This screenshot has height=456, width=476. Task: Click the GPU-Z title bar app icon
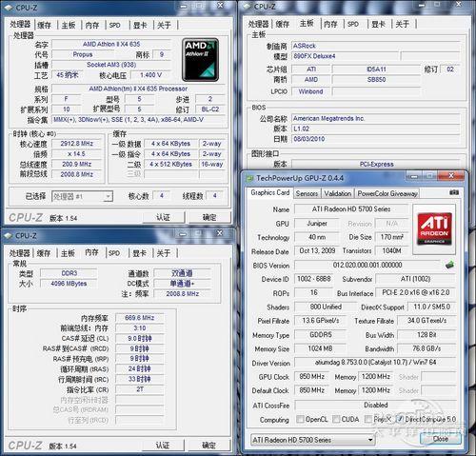tap(249, 178)
